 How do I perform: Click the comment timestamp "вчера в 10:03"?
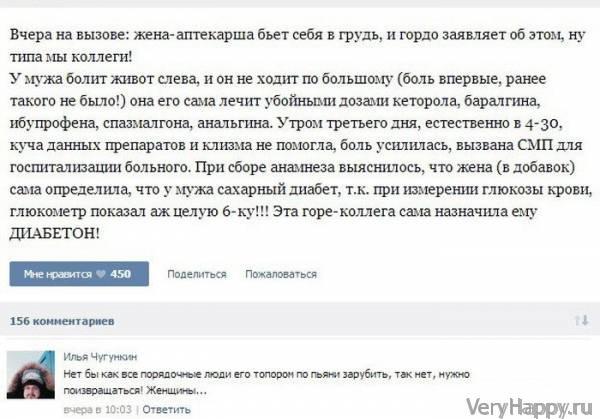point(98,410)
